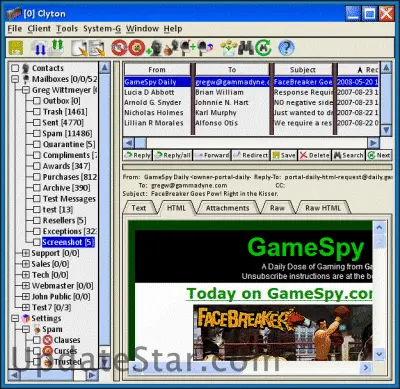Click the yellow save icon in toolbar
This screenshot has width=400, height=389.
(x=16, y=48)
